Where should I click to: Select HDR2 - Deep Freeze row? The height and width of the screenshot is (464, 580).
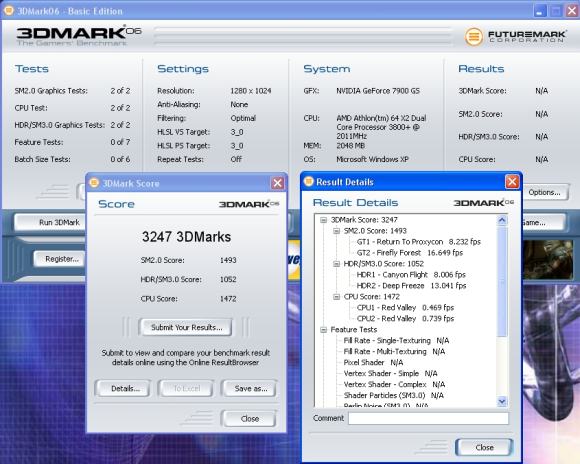(x=411, y=286)
